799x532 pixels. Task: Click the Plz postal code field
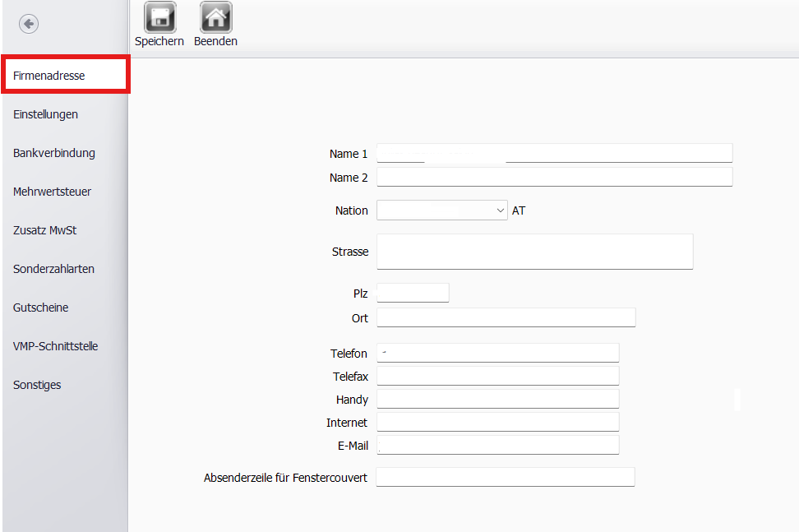tap(413, 294)
